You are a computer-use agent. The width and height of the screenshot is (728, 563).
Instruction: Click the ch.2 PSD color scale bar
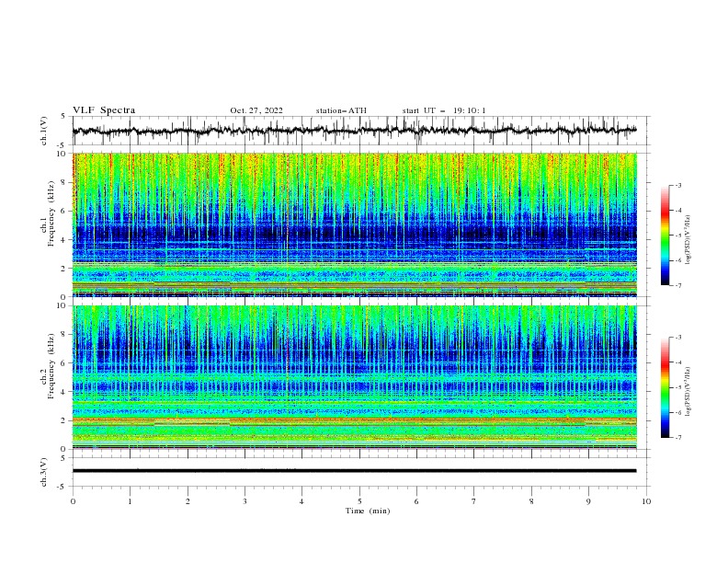coord(665,387)
